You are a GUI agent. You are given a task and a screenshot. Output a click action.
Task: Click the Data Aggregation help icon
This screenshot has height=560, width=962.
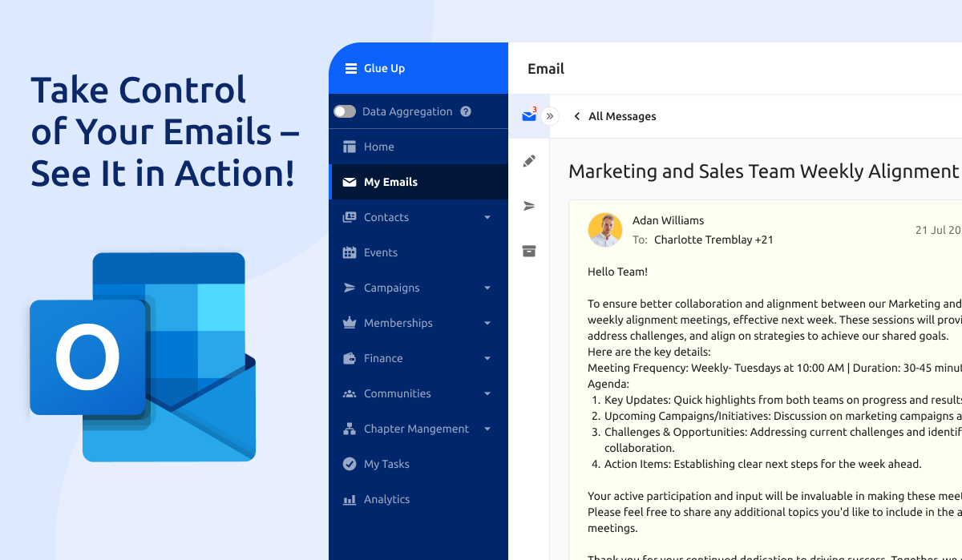point(466,112)
